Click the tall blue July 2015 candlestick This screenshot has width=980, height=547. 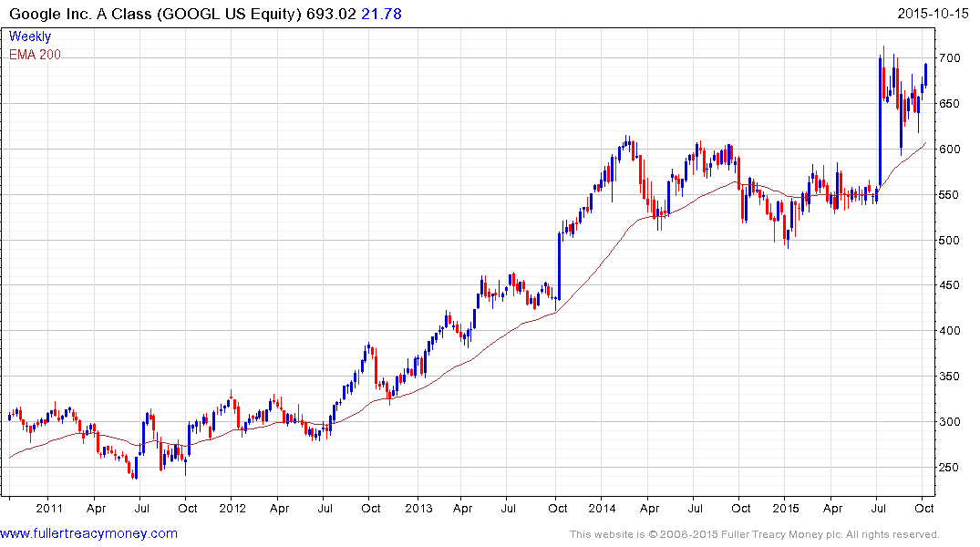880,122
